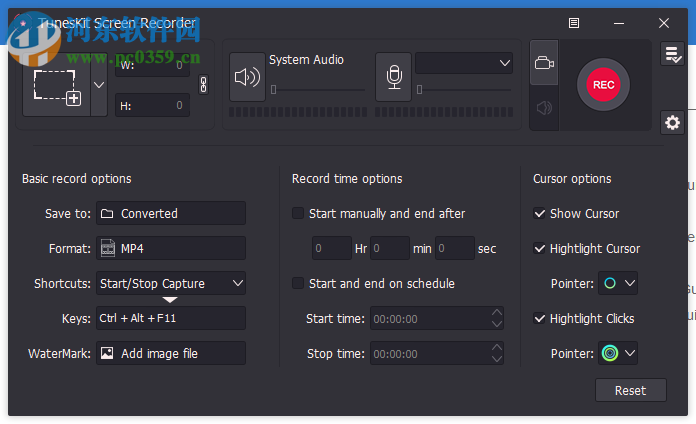Click the min duration input field

point(390,248)
